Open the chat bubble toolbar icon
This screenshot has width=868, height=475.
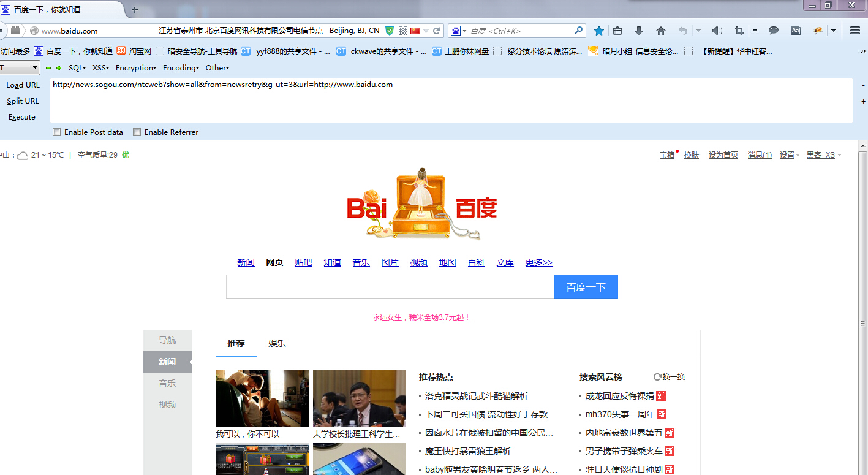coord(774,31)
